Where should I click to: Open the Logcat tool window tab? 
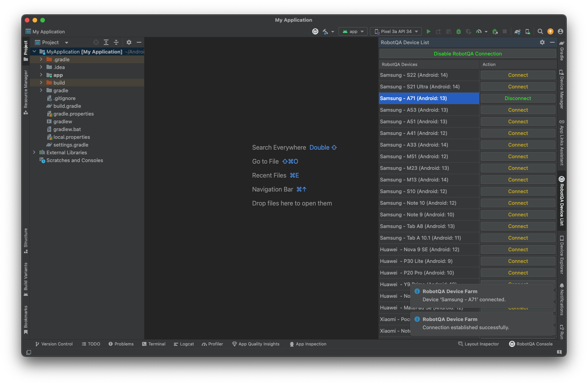click(184, 344)
